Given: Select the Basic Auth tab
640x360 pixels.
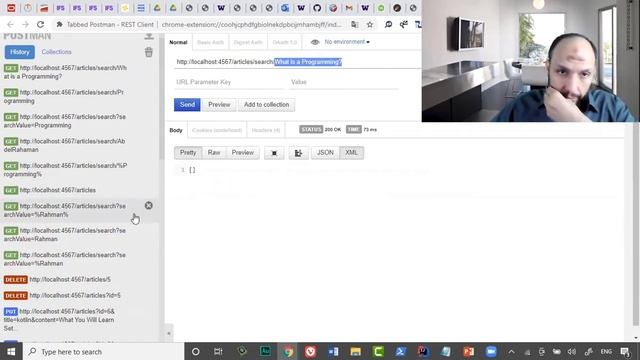Looking at the screenshot, I should [x=210, y=42].
